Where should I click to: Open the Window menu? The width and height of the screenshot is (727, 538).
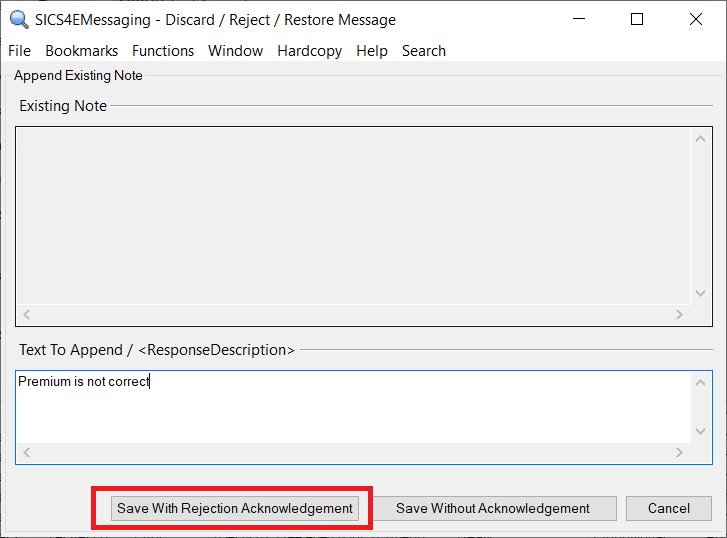tap(235, 51)
